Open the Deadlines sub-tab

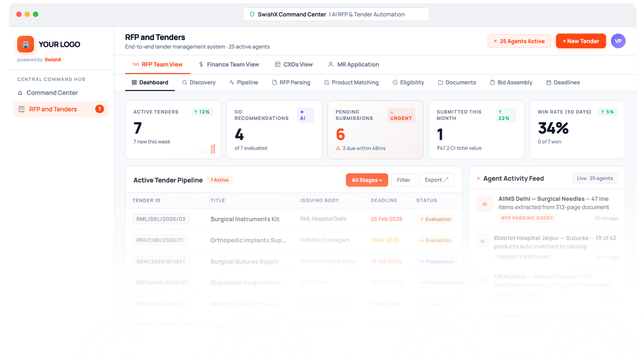click(x=563, y=82)
